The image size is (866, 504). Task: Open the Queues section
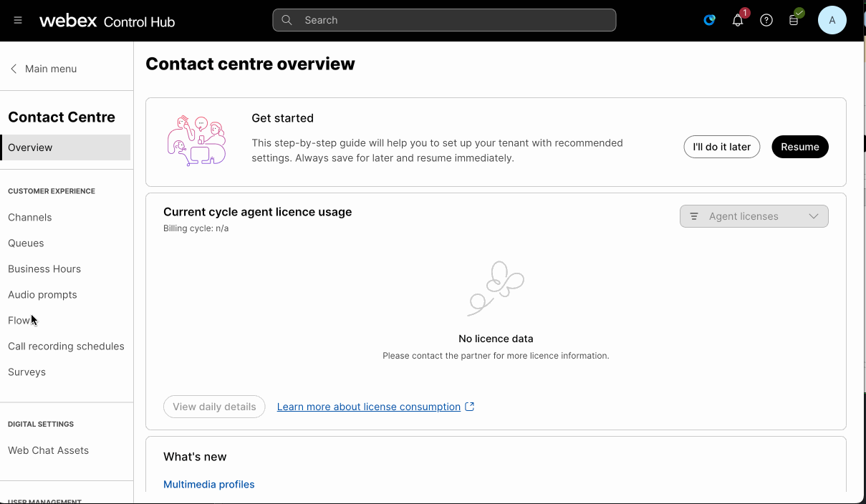click(26, 243)
